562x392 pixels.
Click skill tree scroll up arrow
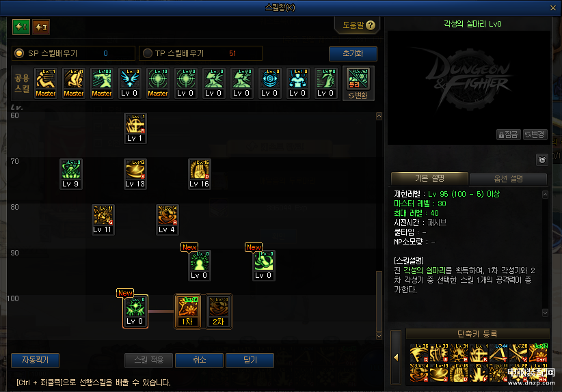(x=379, y=116)
